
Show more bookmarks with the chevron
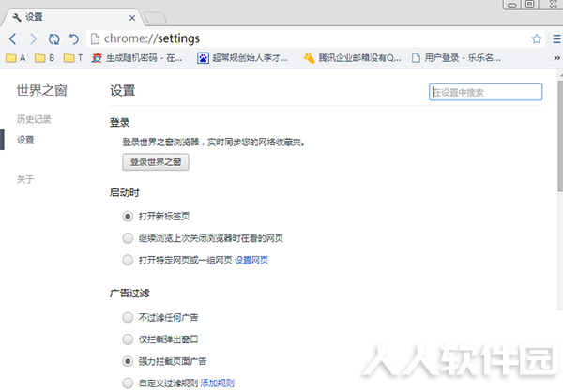click(556, 58)
